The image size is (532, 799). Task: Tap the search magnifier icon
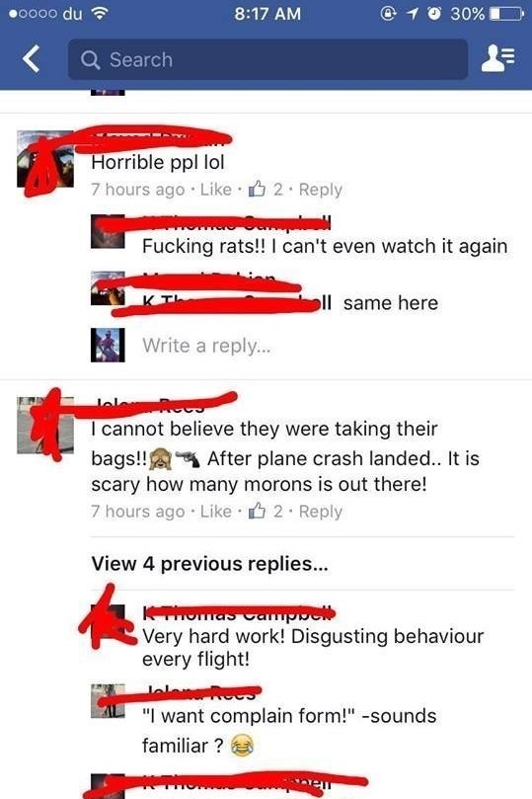coord(91,60)
